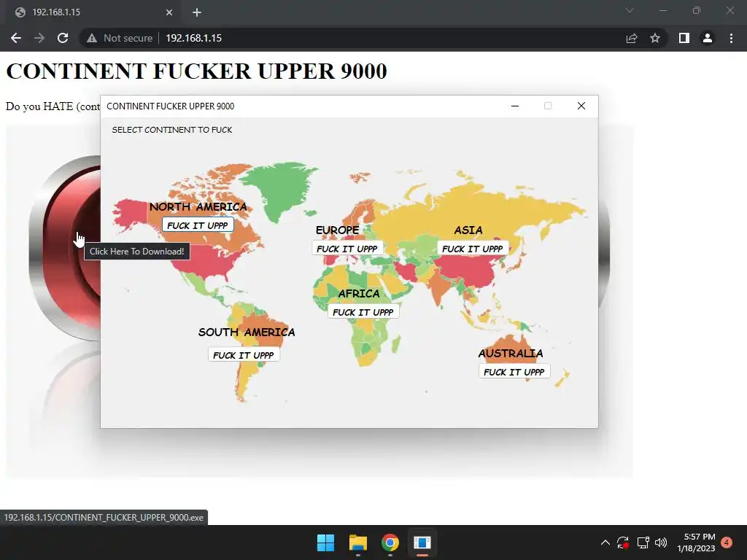Click Europe FUCK IT UPPP button

[347, 248]
